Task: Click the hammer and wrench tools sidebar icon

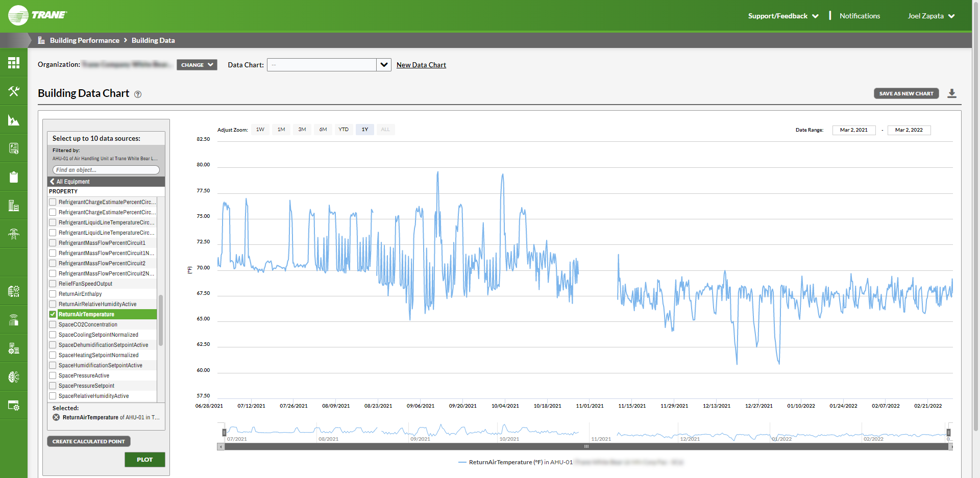Action: click(x=14, y=91)
